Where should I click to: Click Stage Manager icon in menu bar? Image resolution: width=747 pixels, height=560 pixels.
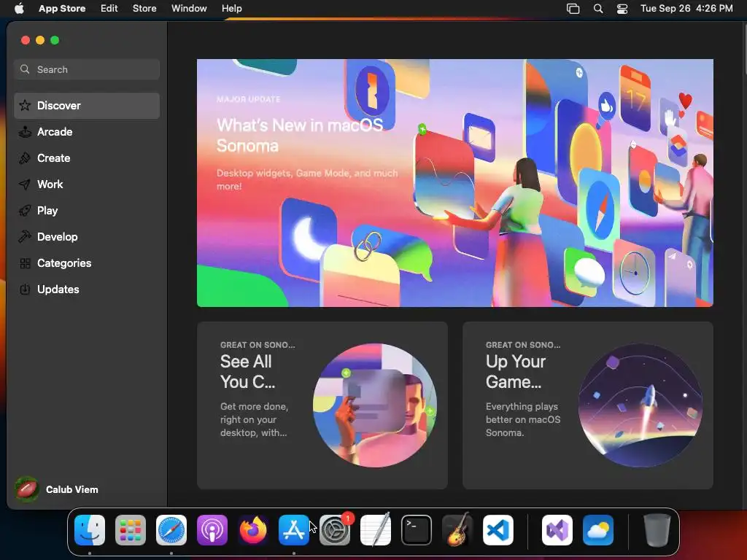click(x=573, y=9)
